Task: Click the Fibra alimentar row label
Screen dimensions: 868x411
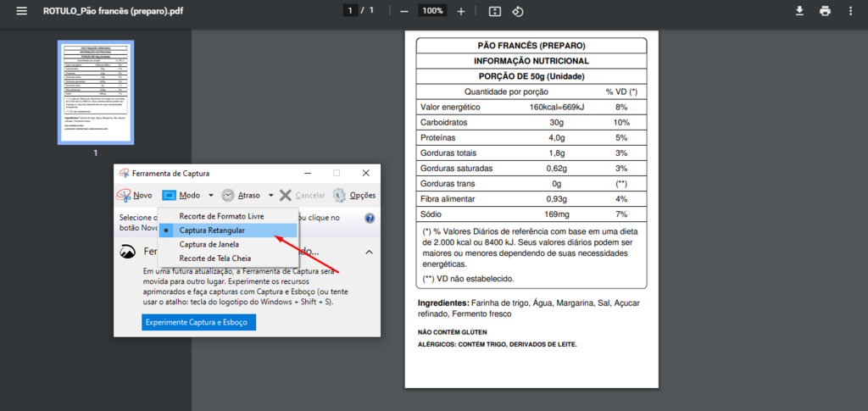Action: [x=448, y=198]
